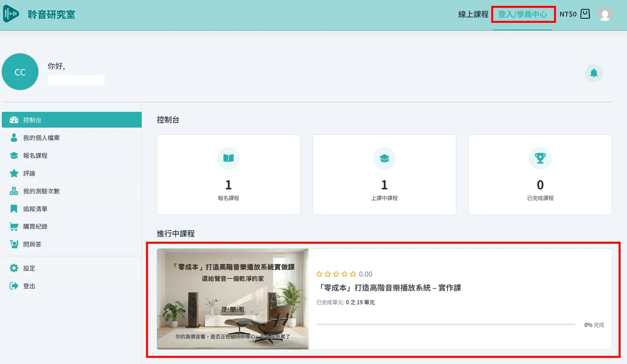The width and height of the screenshot is (627, 364).
Task: Open 追蹤清單 from sidebar
Action: [x=35, y=209]
